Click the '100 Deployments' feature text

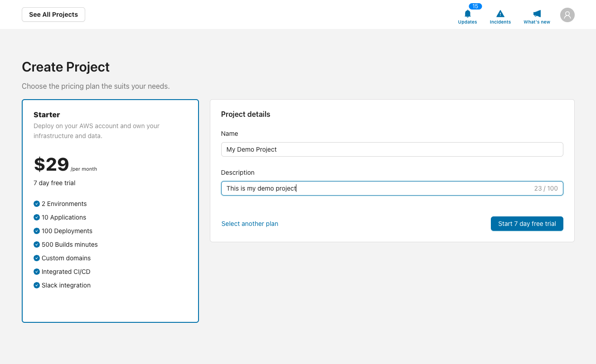[x=67, y=231]
